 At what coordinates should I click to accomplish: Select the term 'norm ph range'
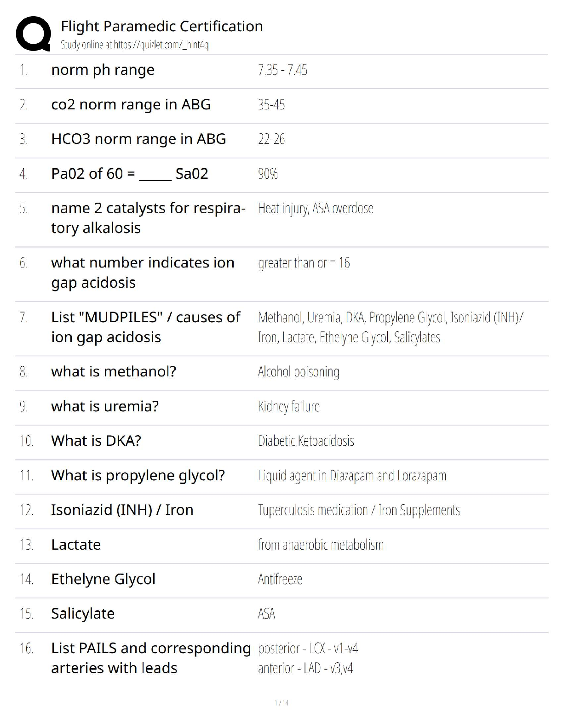tap(103, 70)
